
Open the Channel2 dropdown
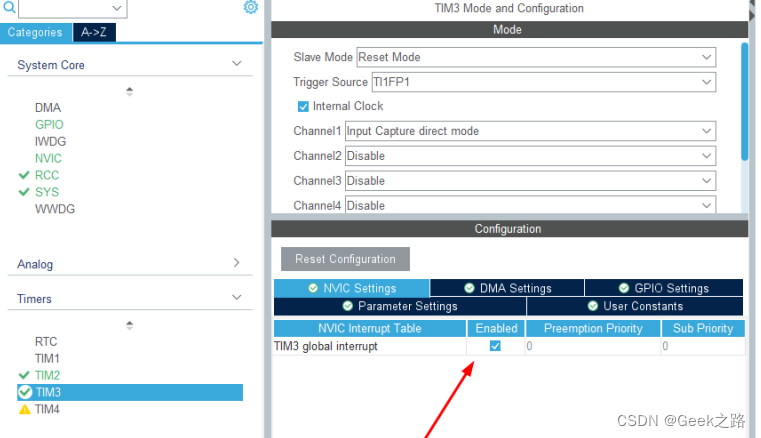click(x=530, y=156)
